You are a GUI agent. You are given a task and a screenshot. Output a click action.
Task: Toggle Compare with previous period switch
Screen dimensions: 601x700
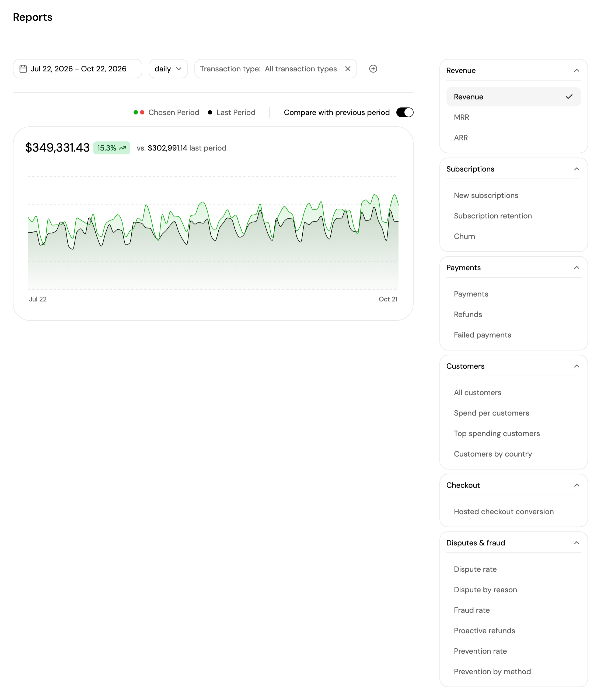tap(404, 113)
